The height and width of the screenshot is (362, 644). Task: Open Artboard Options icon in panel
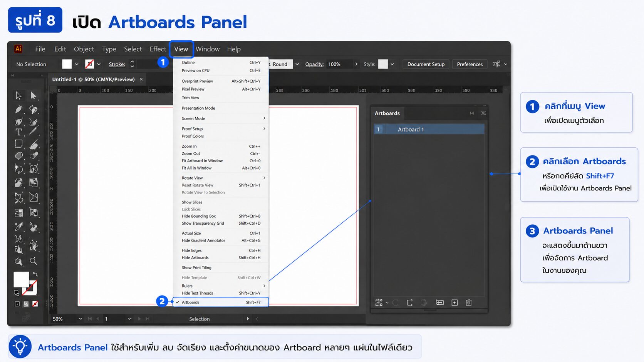(439, 303)
